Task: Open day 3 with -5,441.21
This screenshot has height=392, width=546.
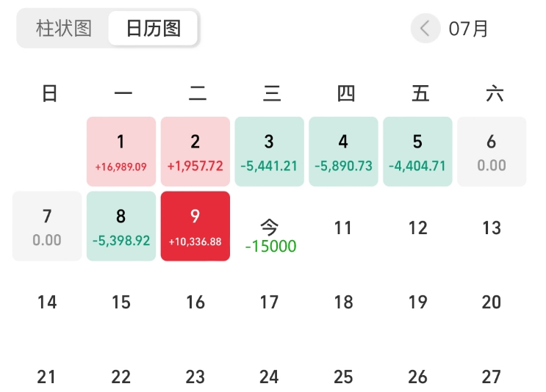Action: point(270,152)
